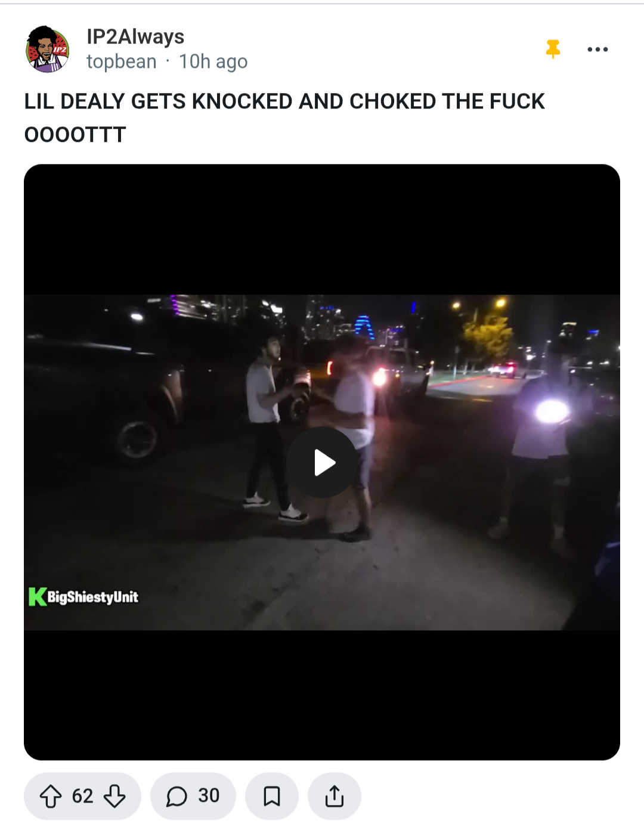Open the post title LIL DEALY GETS KNOCKED
Image resolution: width=644 pixels, height=836 pixels.
284,117
